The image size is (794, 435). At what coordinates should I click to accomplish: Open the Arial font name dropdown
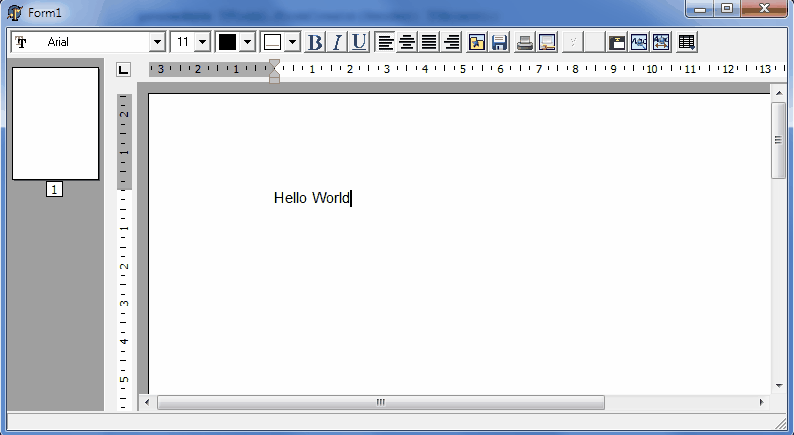click(157, 42)
